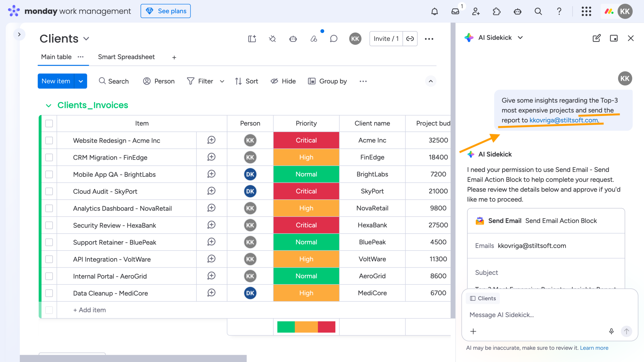Open the products switcher grid
644x362 pixels.
586,11
